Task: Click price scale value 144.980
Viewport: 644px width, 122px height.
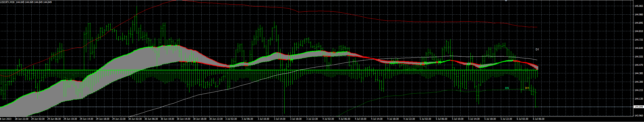Action: click(639, 15)
